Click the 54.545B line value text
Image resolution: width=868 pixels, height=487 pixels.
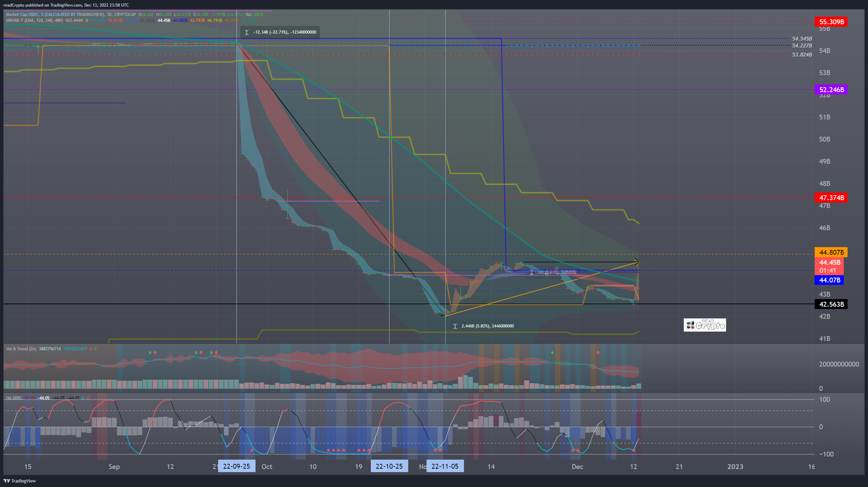(802, 39)
